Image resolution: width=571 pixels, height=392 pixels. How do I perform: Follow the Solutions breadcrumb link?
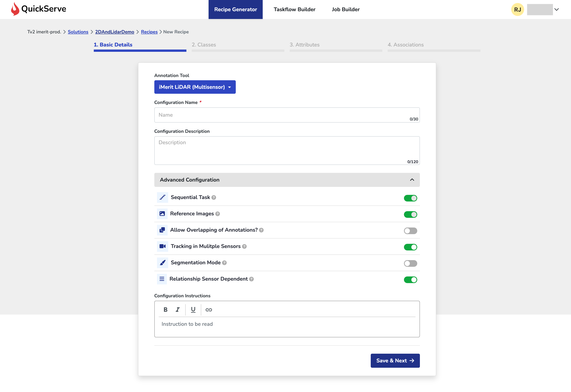coord(78,32)
